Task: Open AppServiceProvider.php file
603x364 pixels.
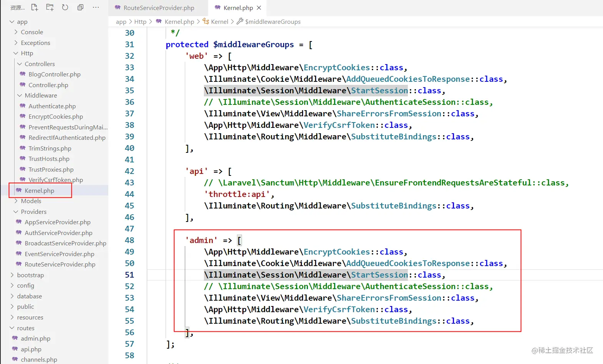Action: point(57,222)
